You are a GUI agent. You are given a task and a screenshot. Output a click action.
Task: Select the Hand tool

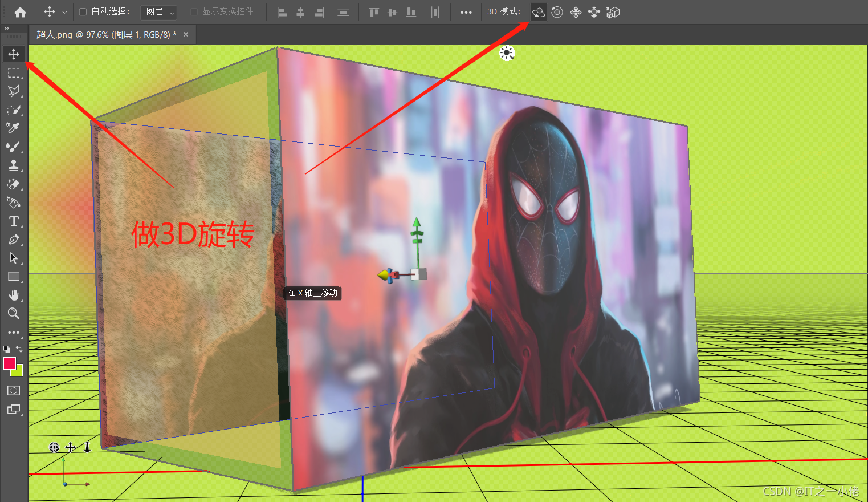(x=14, y=295)
